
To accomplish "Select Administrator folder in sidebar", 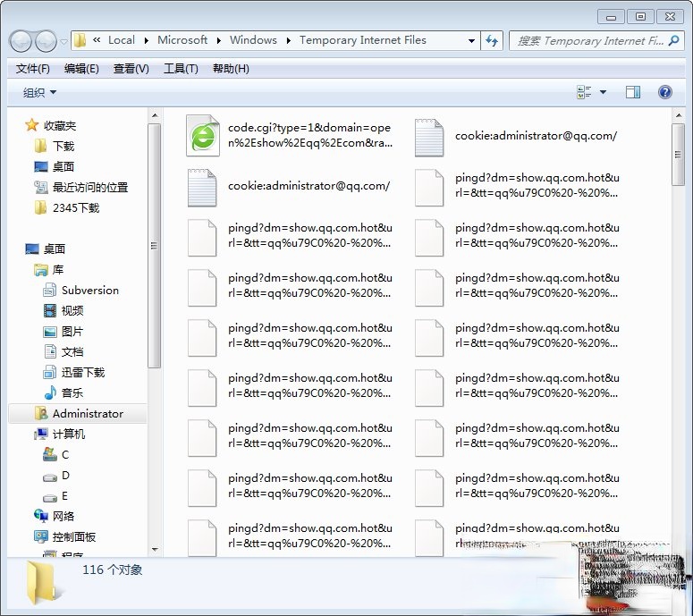I will pyautogui.click(x=79, y=414).
